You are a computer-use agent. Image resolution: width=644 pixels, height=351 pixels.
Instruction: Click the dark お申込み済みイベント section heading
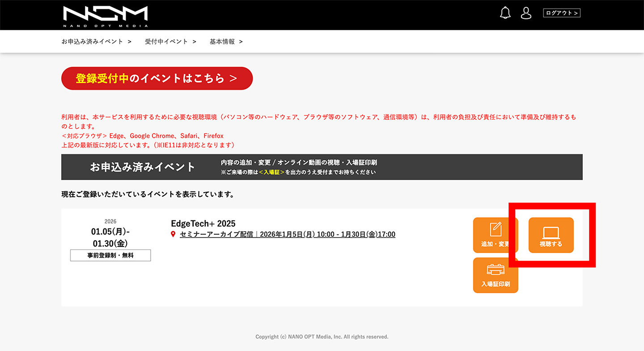[143, 167]
